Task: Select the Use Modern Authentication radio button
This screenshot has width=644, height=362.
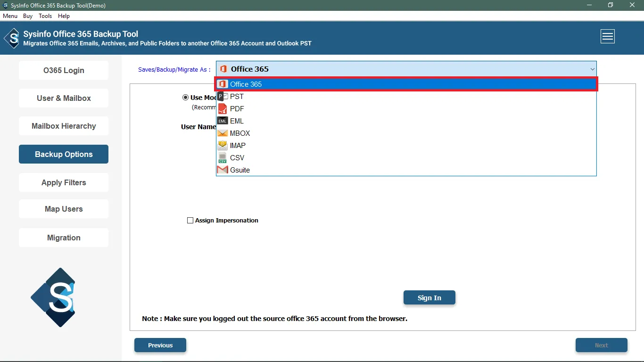Action: pyautogui.click(x=186, y=98)
